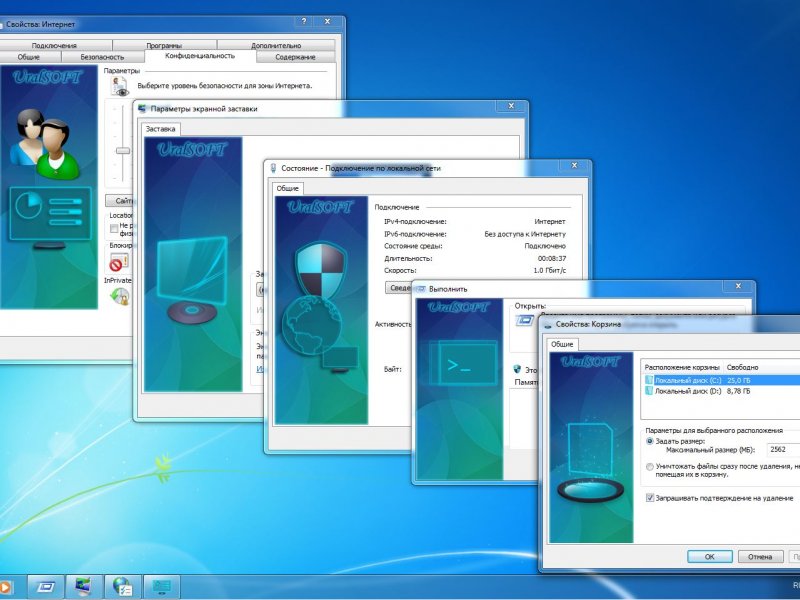Viewport: 800px width, 600px height.
Task: Click the display settings taskbar icon
Action: pos(84,587)
